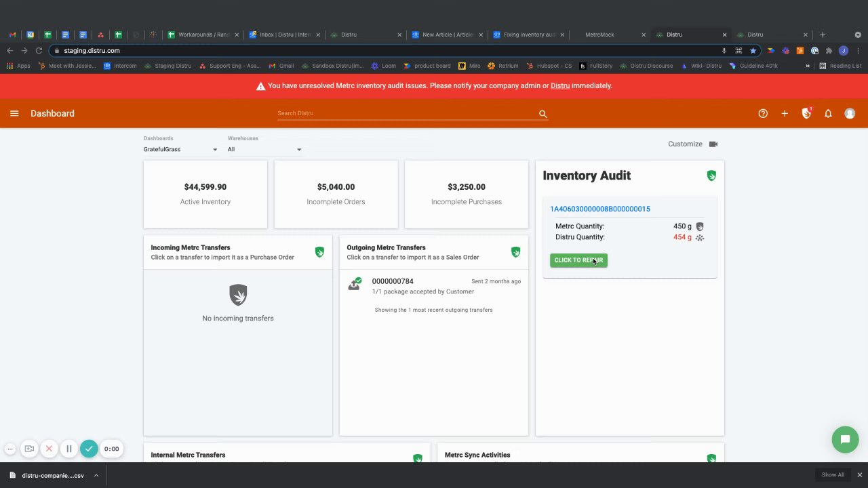Viewport: 868px width, 488px height.
Task: Cancel the recording with the red X
Action: [49, 449]
